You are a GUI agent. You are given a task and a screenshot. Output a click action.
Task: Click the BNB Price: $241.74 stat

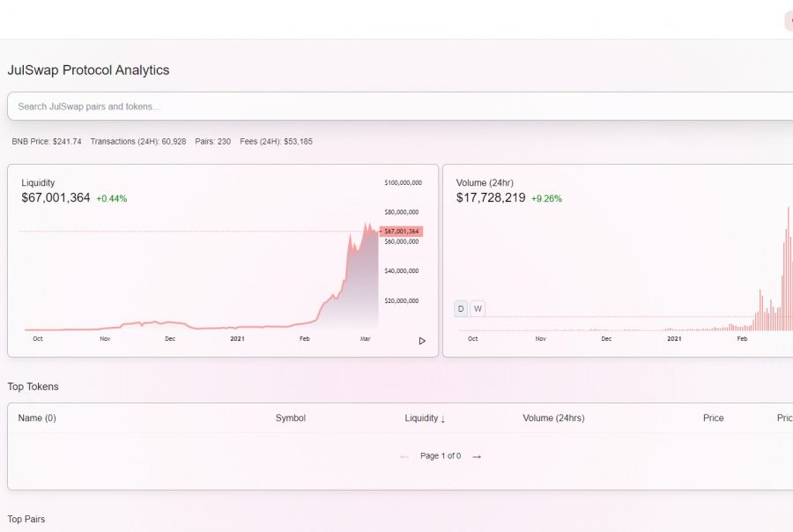pyautogui.click(x=47, y=142)
